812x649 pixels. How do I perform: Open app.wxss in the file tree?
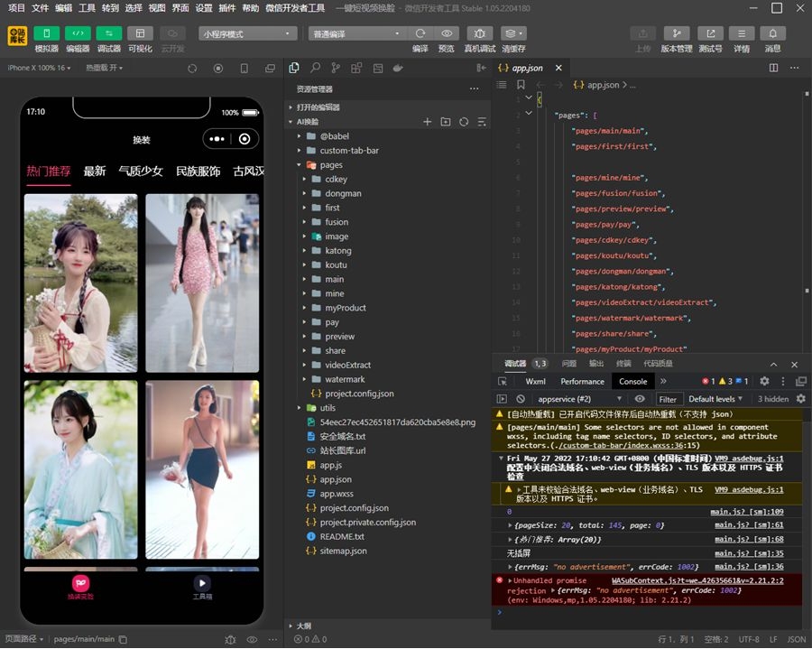pos(336,494)
